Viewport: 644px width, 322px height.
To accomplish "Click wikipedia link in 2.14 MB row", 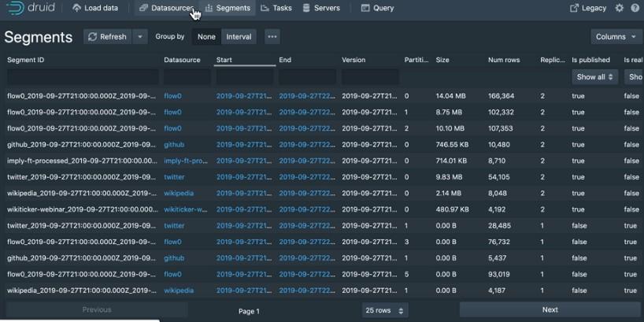I will (179, 193).
